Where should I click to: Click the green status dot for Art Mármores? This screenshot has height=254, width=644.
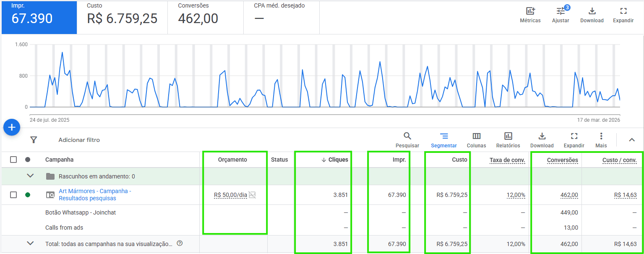click(x=28, y=195)
